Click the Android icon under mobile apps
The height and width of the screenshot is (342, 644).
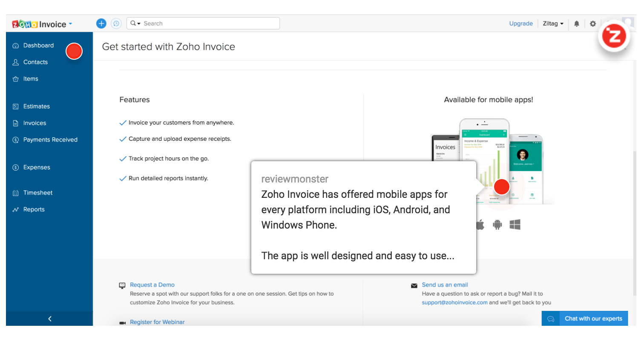[x=497, y=225]
